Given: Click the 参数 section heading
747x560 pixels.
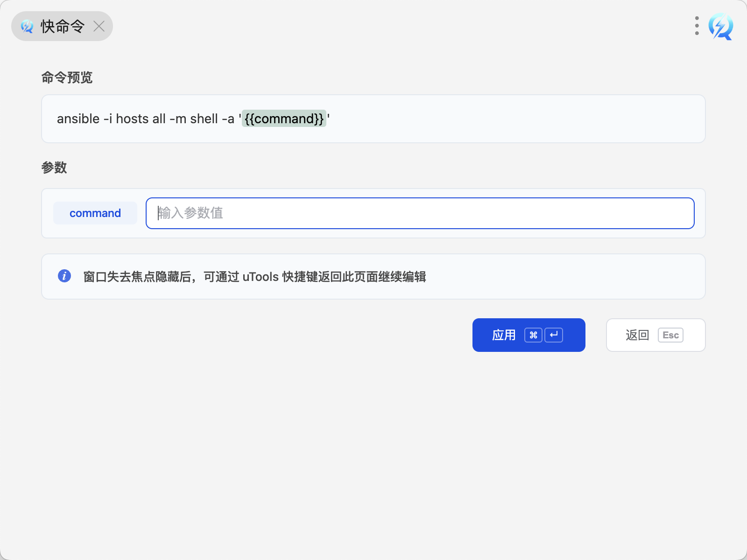Looking at the screenshot, I should tap(54, 168).
